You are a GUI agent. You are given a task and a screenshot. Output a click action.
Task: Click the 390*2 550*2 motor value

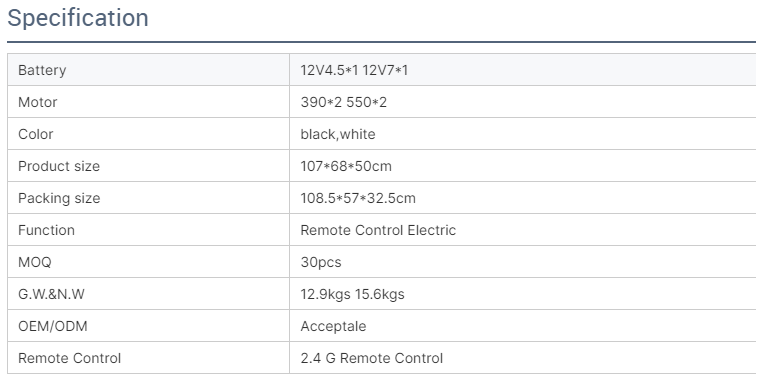pyautogui.click(x=344, y=102)
